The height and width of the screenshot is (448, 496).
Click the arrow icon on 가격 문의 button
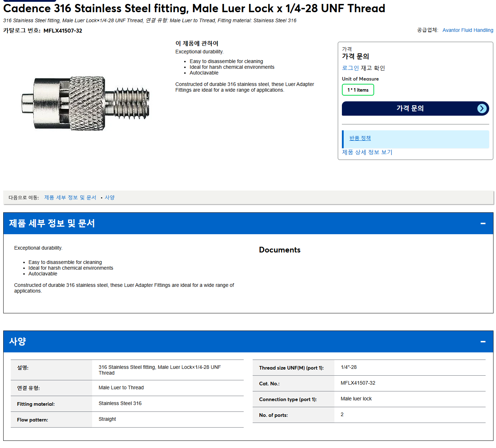pos(482,109)
